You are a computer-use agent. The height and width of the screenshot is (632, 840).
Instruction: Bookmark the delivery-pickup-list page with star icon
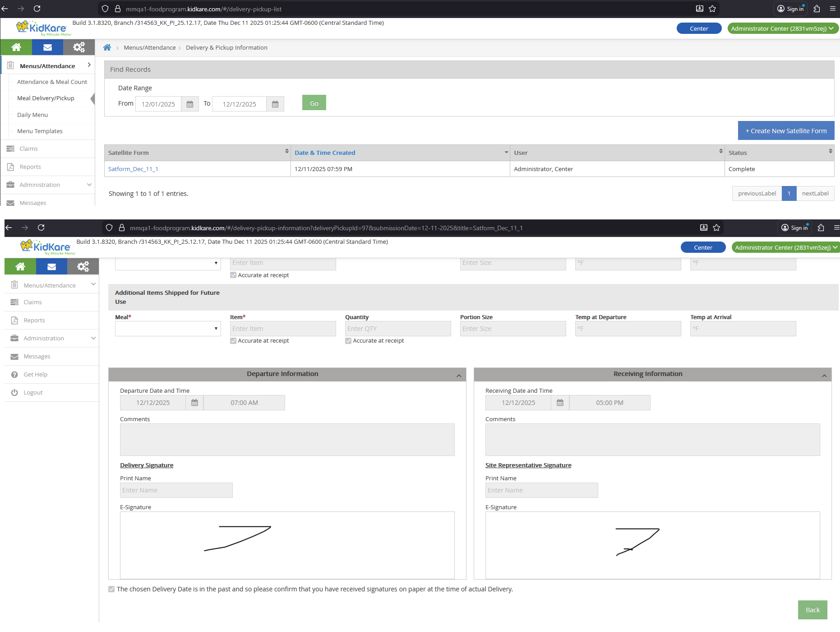712,9
